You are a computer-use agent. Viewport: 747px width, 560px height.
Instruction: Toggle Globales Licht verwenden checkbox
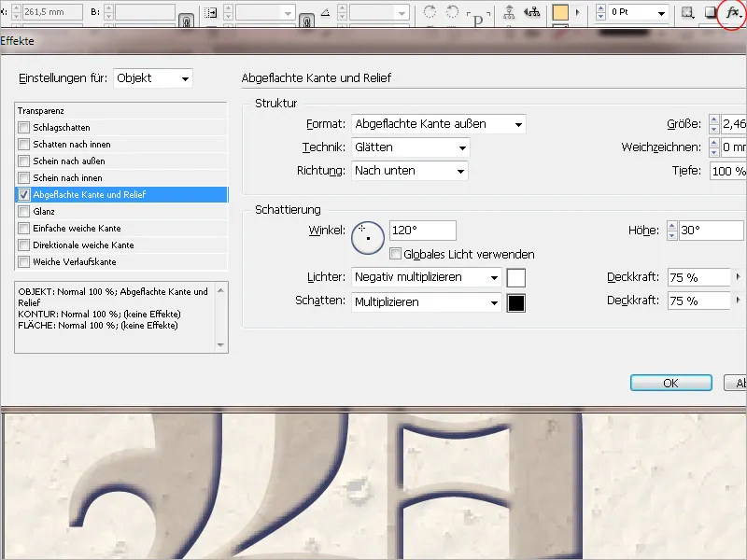pyautogui.click(x=395, y=254)
